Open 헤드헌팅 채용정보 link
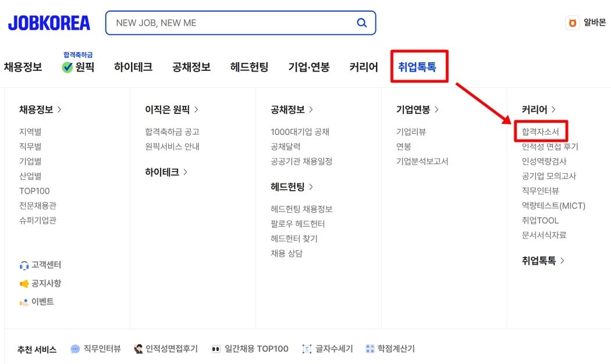 point(301,209)
